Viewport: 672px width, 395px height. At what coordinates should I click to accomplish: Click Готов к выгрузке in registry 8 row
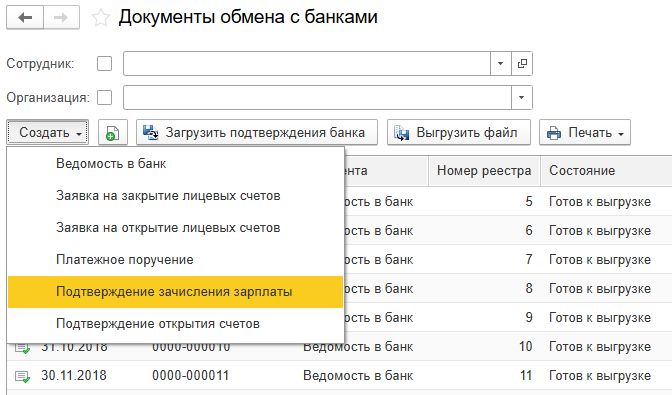600,289
